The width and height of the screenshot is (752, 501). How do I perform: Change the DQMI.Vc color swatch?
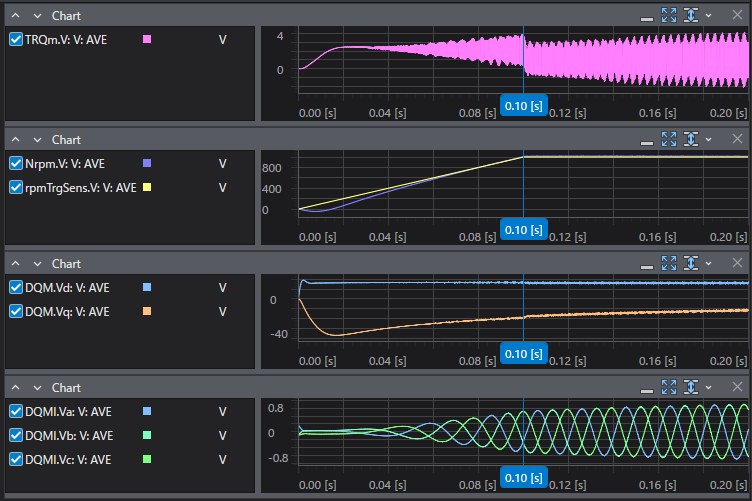coord(147,459)
